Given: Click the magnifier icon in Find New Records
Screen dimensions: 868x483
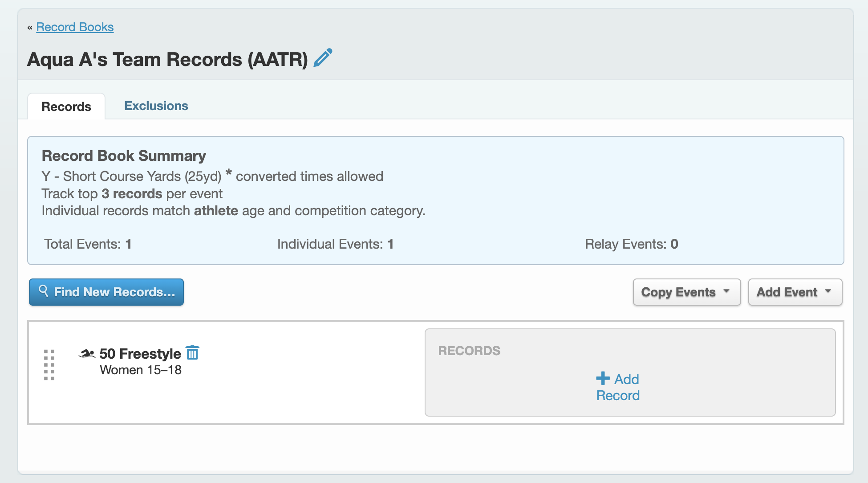Looking at the screenshot, I should [x=43, y=291].
